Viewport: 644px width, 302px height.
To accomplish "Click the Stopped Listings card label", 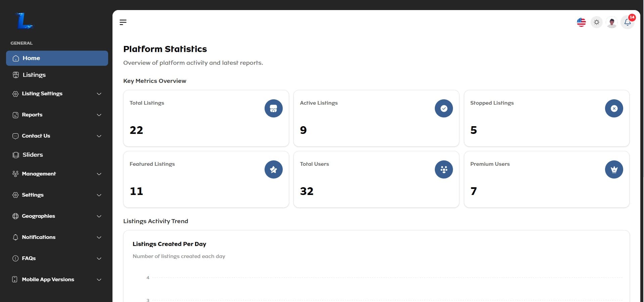I will pyautogui.click(x=492, y=103).
